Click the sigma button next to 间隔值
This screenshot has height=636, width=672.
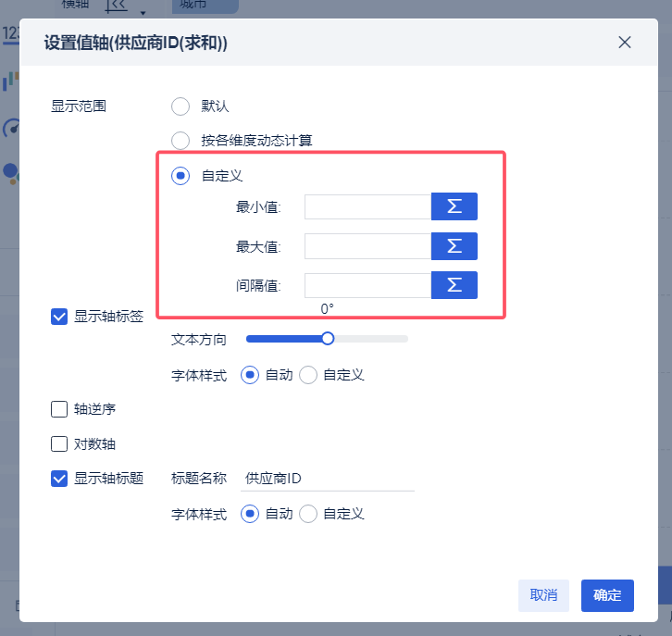click(454, 286)
